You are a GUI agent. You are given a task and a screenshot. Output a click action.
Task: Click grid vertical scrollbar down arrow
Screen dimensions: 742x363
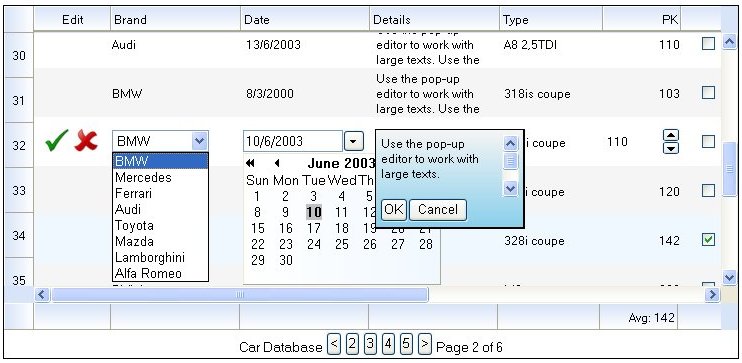pyautogui.click(x=729, y=277)
